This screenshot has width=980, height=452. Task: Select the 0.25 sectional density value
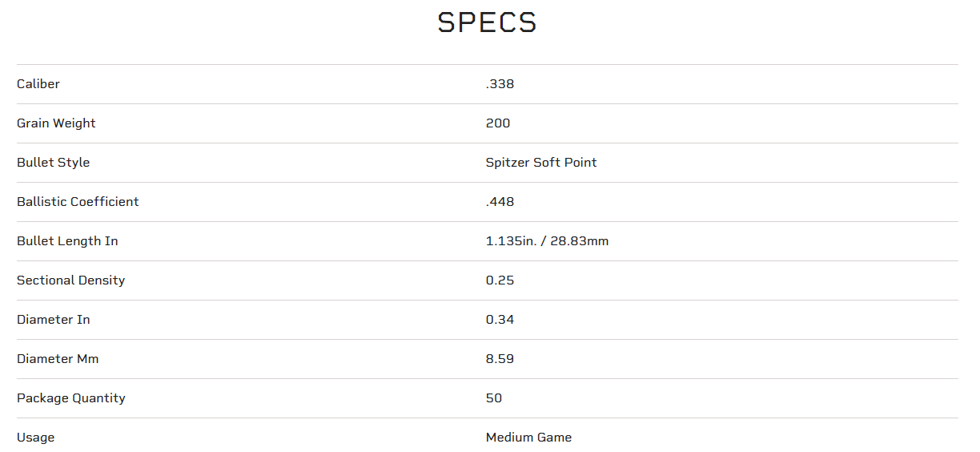(x=500, y=280)
